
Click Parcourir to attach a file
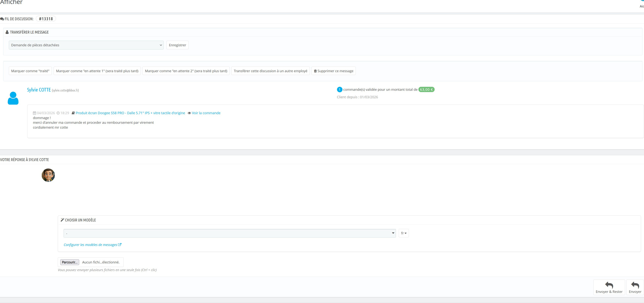[69, 262]
